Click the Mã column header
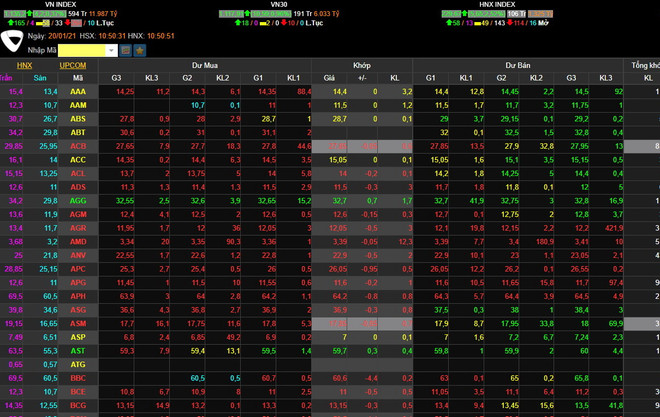 [78, 77]
